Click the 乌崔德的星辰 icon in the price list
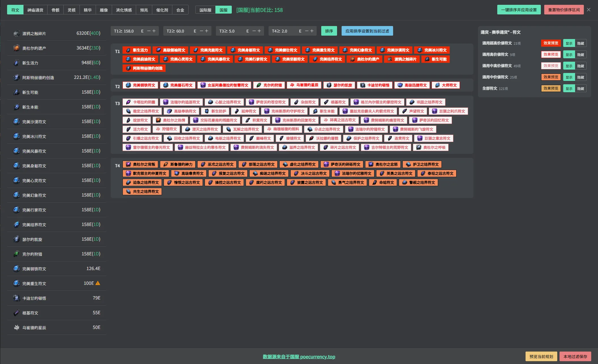 16,328
